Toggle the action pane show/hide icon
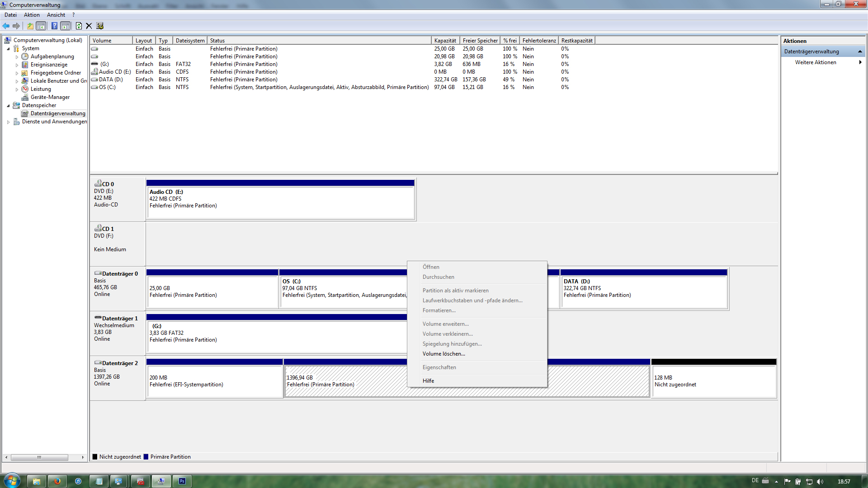The height and width of the screenshot is (488, 868). click(66, 26)
